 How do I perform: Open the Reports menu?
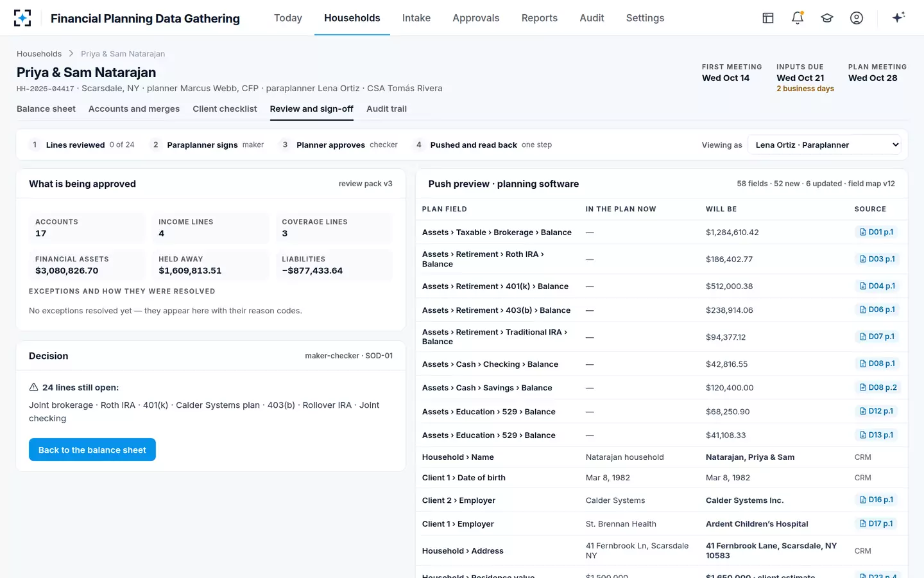540,18
